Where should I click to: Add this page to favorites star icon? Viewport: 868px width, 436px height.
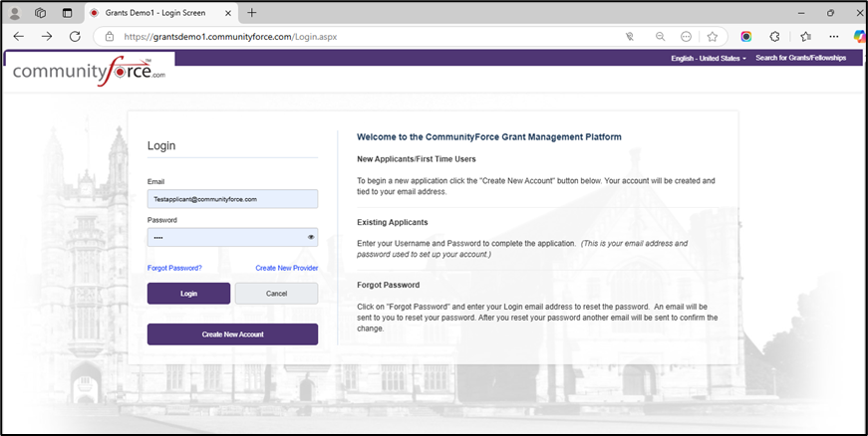[713, 37]
